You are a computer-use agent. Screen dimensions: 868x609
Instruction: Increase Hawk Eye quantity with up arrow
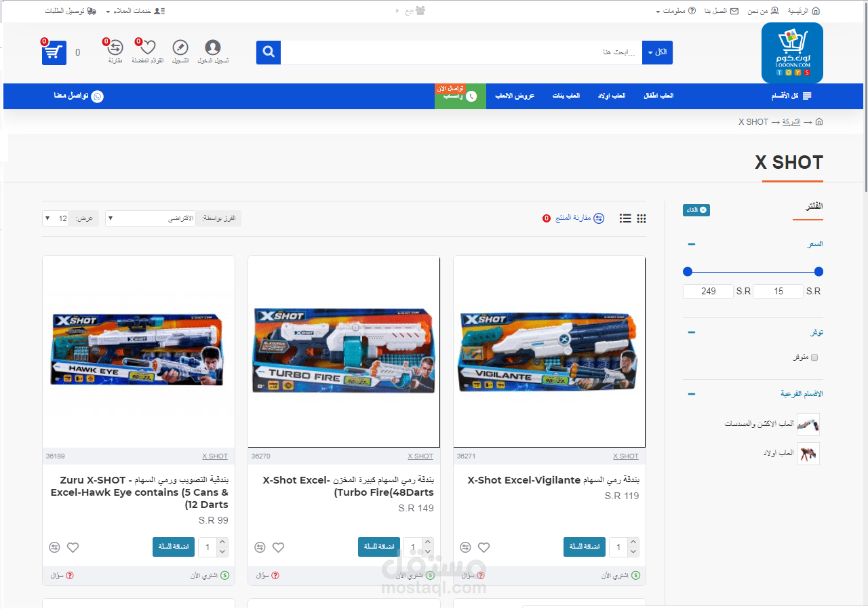[x=222, y=542]
